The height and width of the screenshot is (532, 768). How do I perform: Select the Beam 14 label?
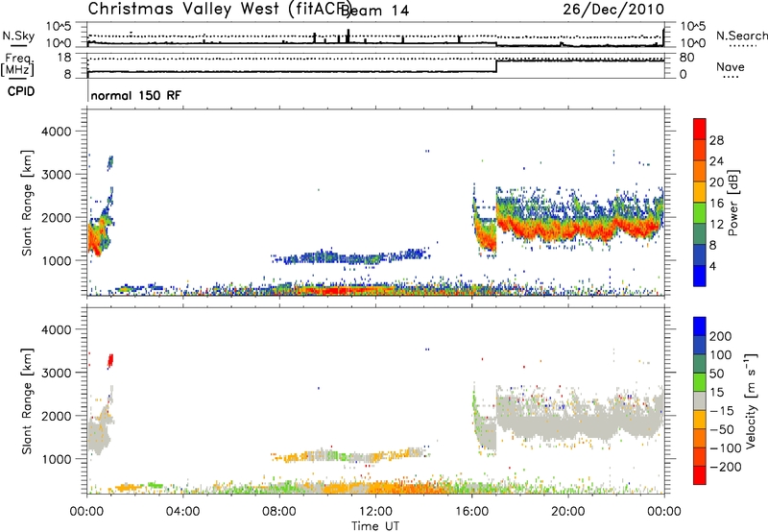point(375,11)
